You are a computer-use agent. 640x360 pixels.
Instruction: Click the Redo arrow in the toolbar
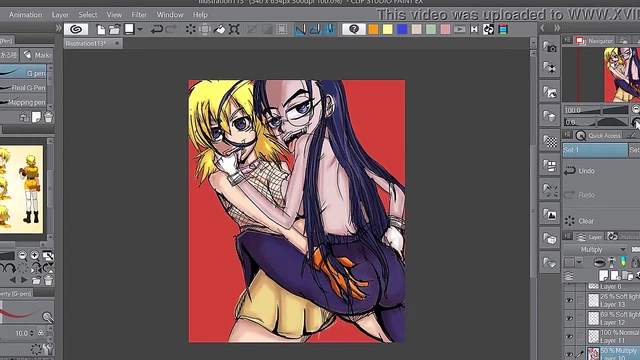(171, 29)
